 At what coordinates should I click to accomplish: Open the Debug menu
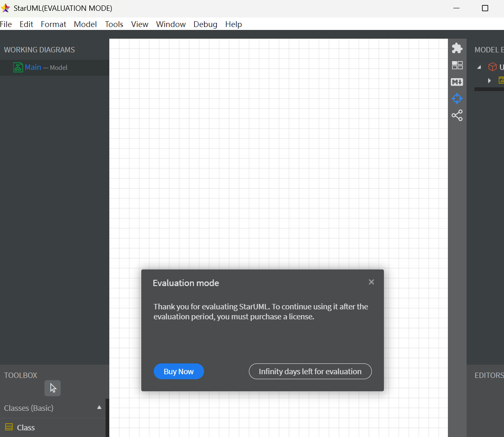(x=205, y=24)
